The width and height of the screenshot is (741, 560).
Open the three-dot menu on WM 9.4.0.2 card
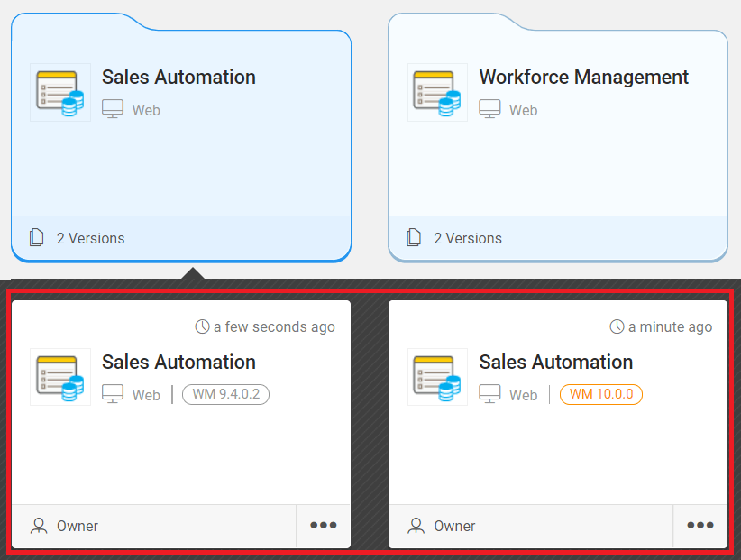(x=323, y=526)
